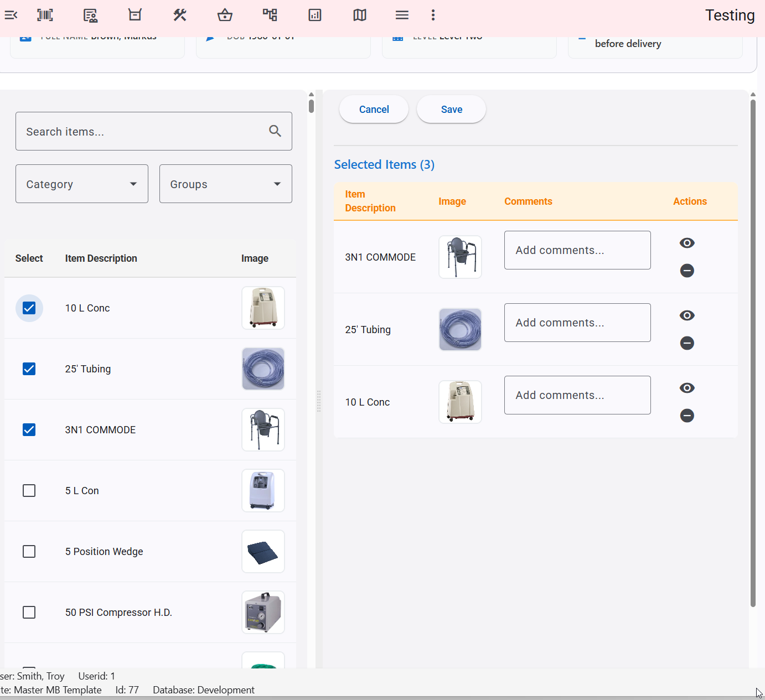
Task: Open the workflow hierarchy icon
Action: coord(270,15)
